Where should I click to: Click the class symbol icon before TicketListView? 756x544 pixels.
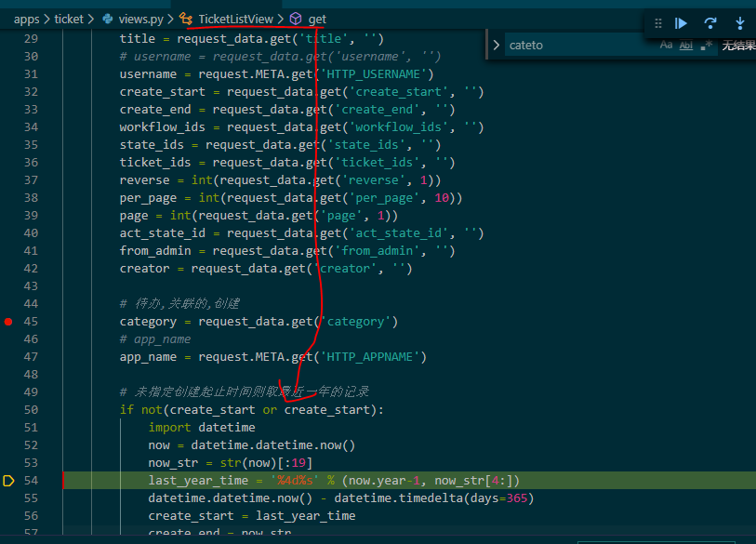186,18
